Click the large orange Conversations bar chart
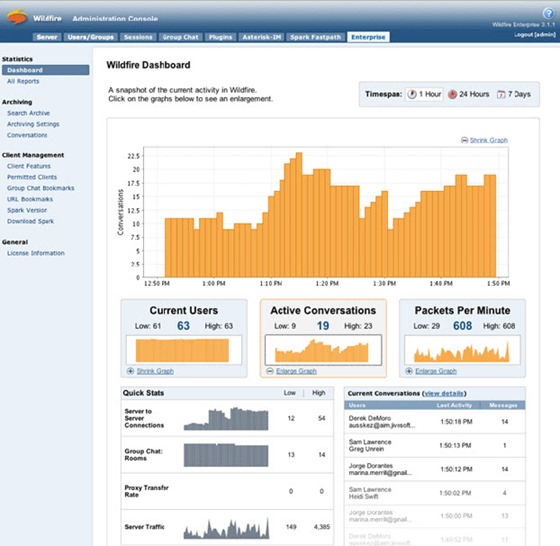The height and width of the screenshot is (546, 560). (x=326, y=212)
